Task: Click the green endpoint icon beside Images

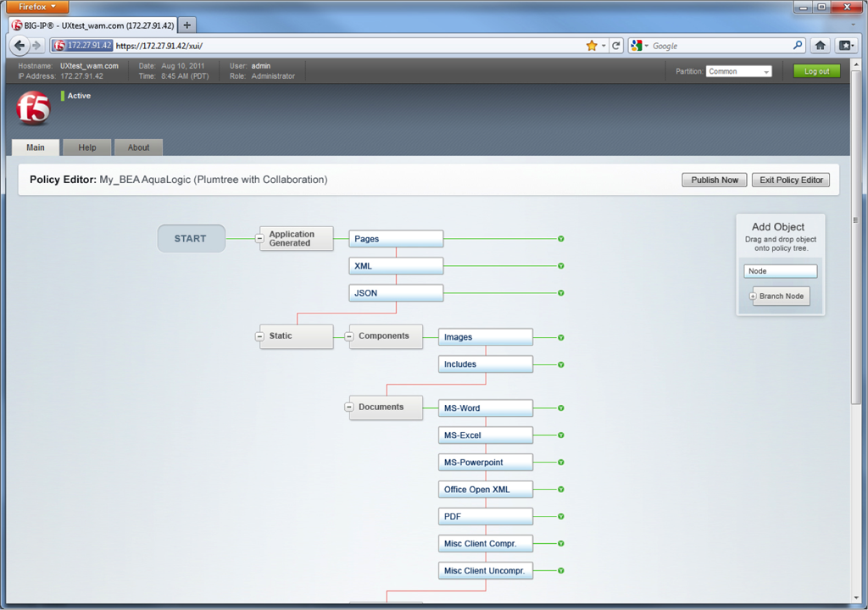Action: [561, 337]
